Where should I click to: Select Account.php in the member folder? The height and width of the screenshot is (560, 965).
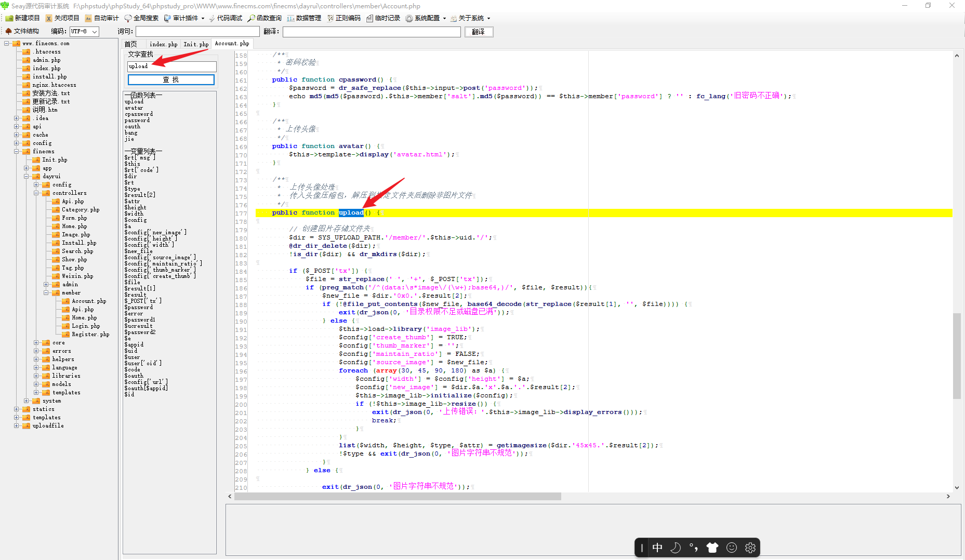coord(89,301)
